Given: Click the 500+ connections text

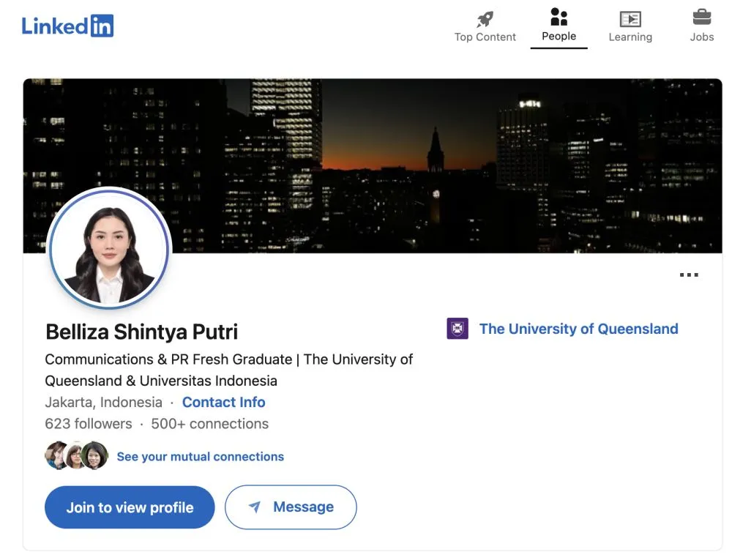Looking at the screenshot, I should (209, 424).
